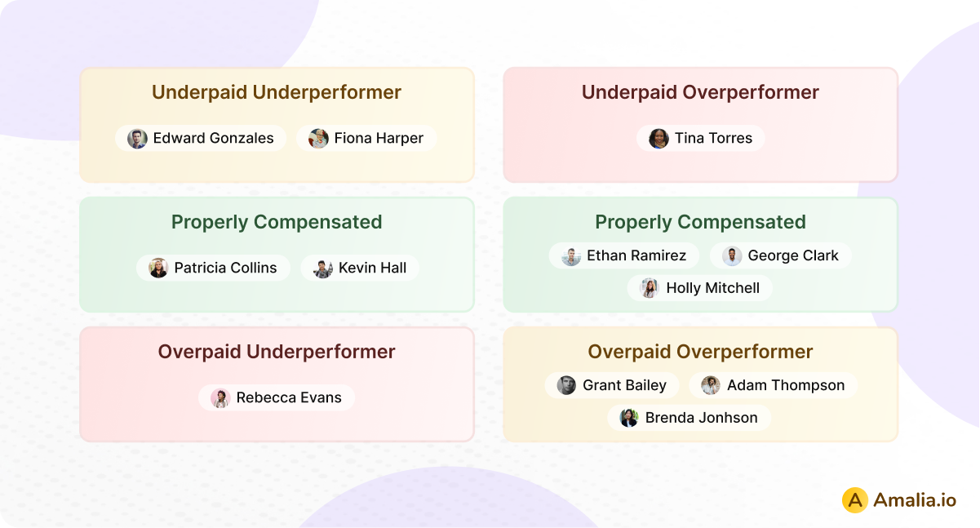Click Kevin Hall's avatar photo
This screenshot has width=980, height=528.
point(323,268)
